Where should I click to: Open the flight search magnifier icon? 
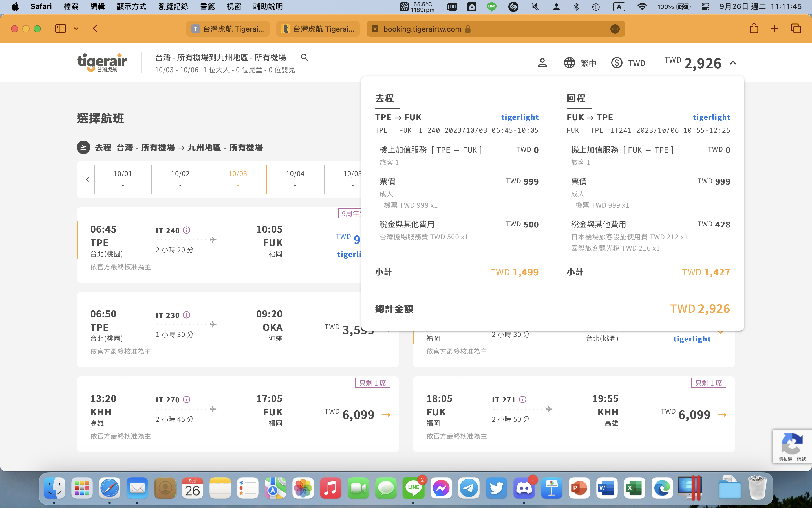pos(304,58)
